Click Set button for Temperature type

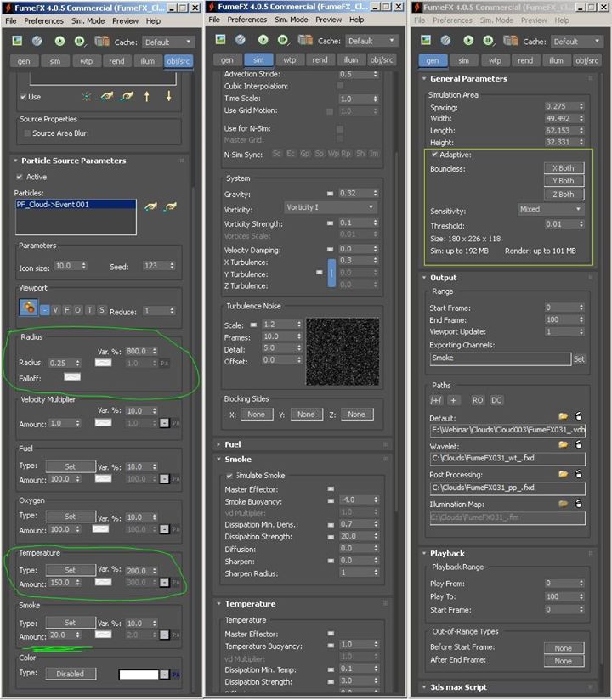point(71,570)
